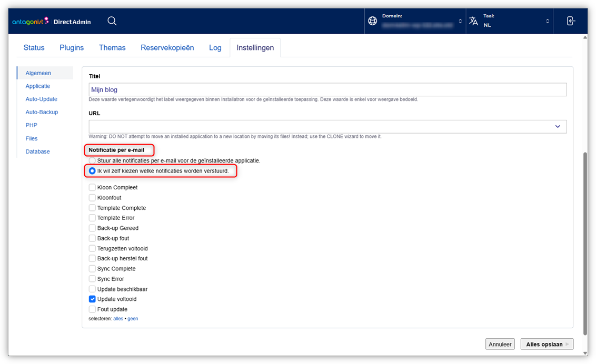Screen dimensions: 596x364
Task: Click the Titel input field
Action: click(x=327, y=90)
